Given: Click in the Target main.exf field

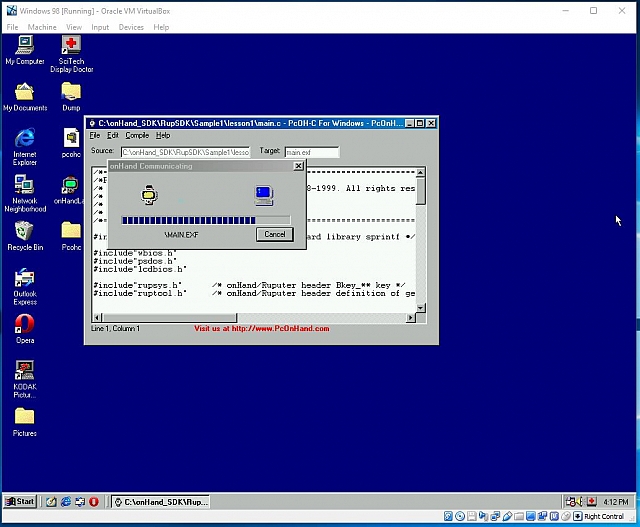Looking at the screenshot, I should coord(312,152).
